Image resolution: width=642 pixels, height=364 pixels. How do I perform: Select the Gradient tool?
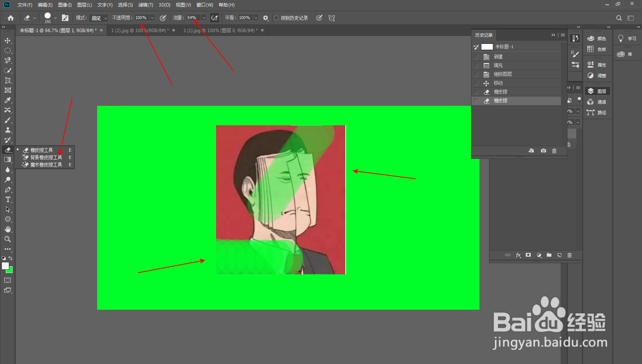(8, 160)
